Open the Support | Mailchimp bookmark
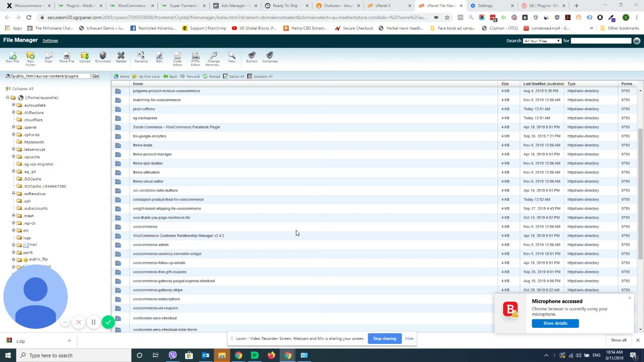644x362 pixels. click(204, 28)
